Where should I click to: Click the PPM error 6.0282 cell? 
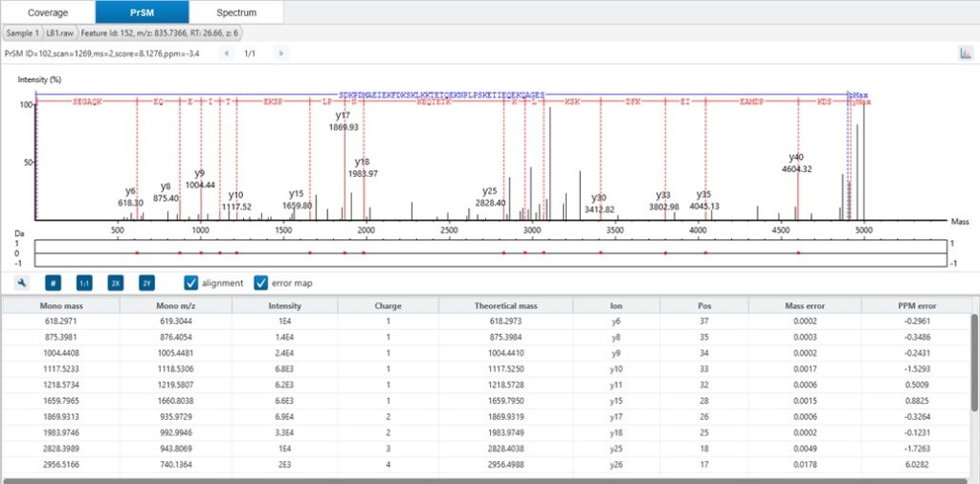(x=917, y=465)
